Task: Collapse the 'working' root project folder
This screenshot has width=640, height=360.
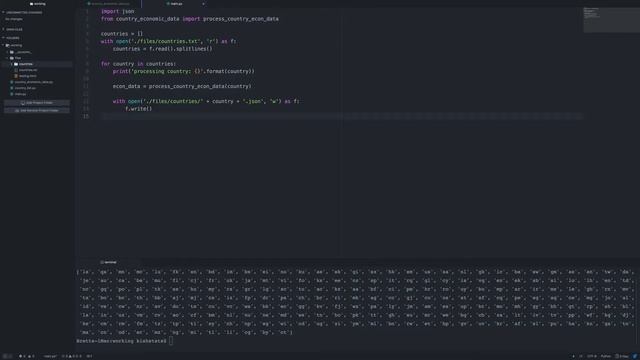Action: click(x=4, y=45)
